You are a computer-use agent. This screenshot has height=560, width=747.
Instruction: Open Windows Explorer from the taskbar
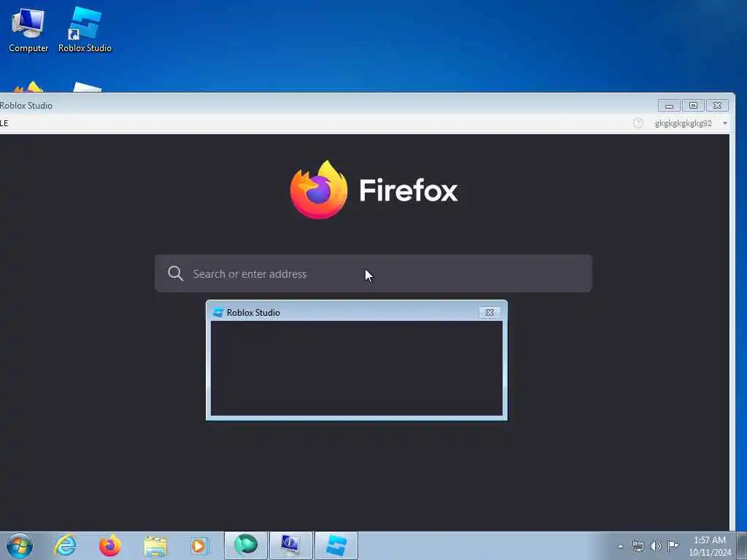[155, 546]
